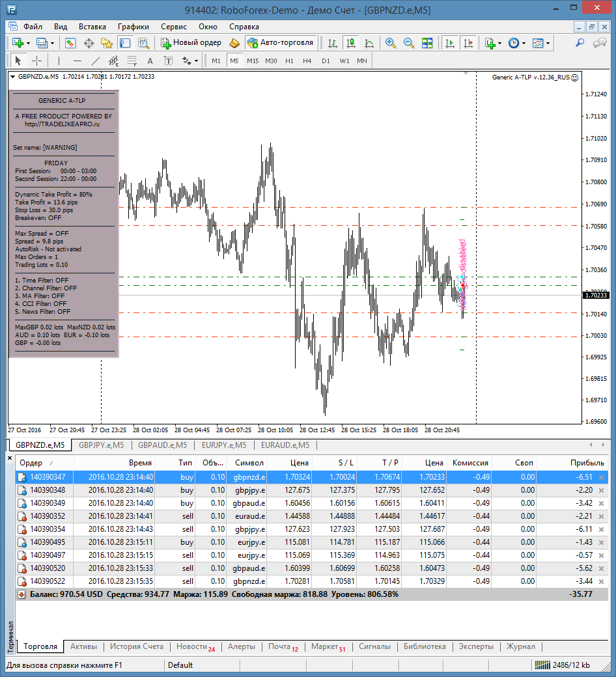Select the Fibonacci Retracement tool

click(x=132, y=61)
